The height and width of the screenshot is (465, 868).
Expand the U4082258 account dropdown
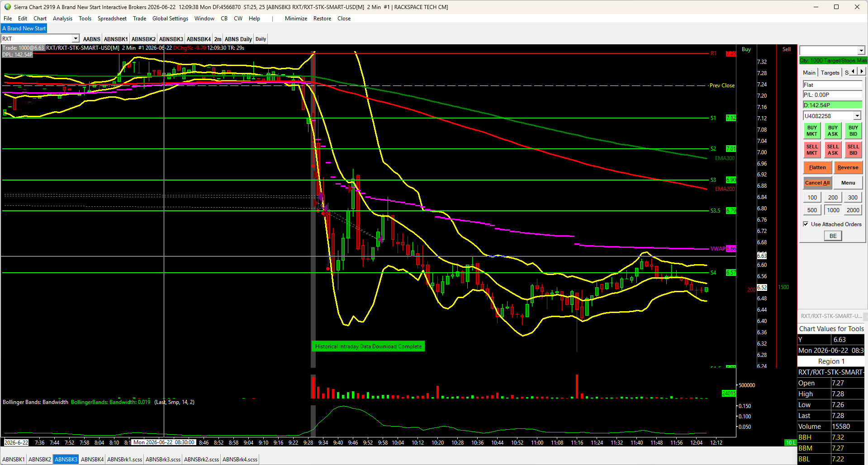[857, 116]
